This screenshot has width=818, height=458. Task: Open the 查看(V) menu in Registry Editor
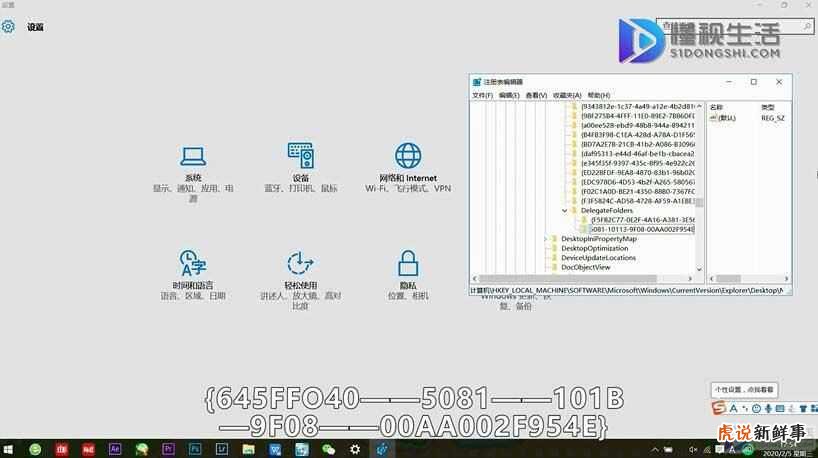536,95
